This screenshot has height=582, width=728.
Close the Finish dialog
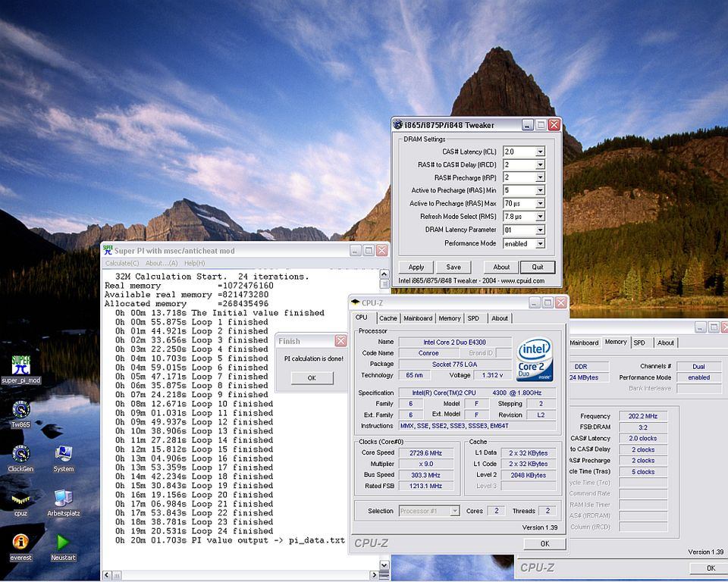point(340,341)
